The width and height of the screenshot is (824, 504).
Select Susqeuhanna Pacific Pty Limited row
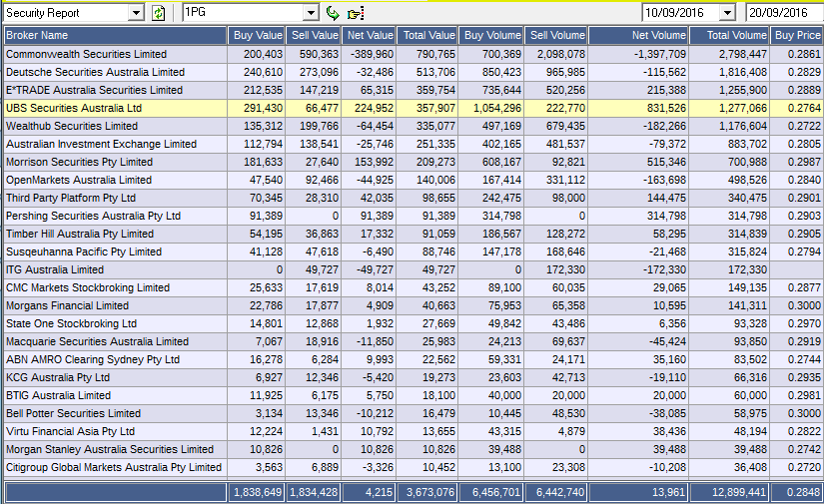pos(412,252)
